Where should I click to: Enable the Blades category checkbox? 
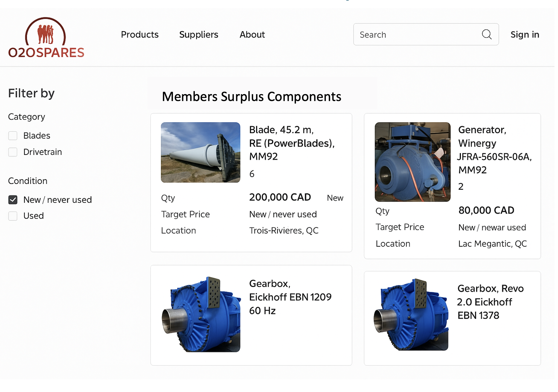coord(13,135)
